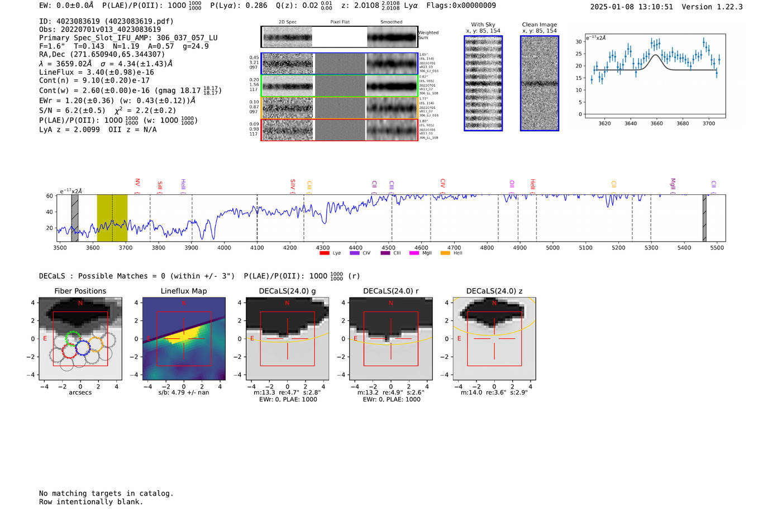Viewport: 782px width, 532px height.
Task: Click the 2D Spec column header
Action: coord(288,22)
